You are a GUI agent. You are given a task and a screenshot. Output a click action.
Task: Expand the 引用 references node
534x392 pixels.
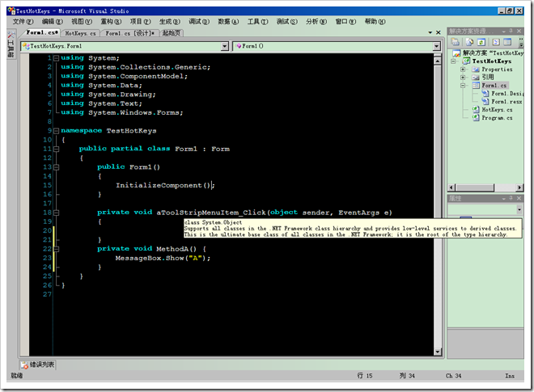pos(463,78)
